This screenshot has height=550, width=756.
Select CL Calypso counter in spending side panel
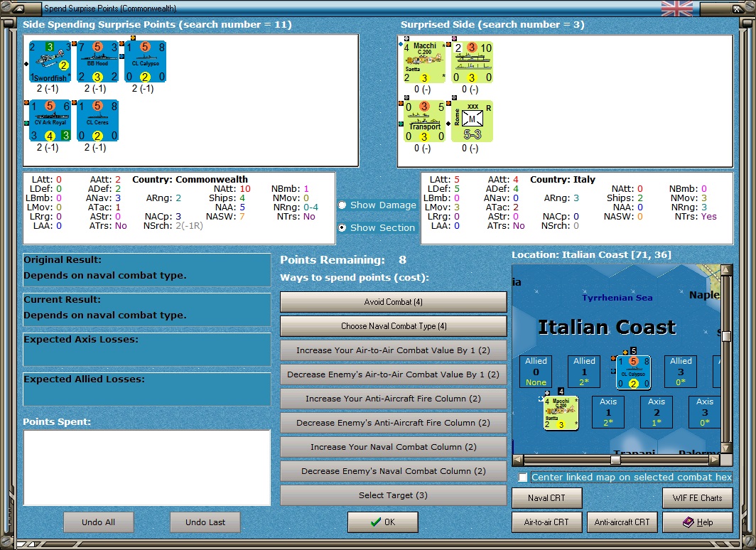pyautogui.click(x=145, y=62)
